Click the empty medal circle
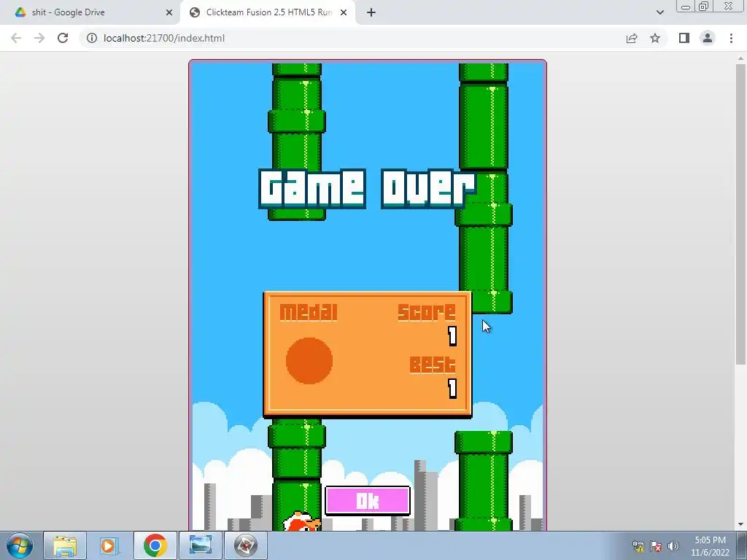The image size is (747, 560). click(309, 360)
